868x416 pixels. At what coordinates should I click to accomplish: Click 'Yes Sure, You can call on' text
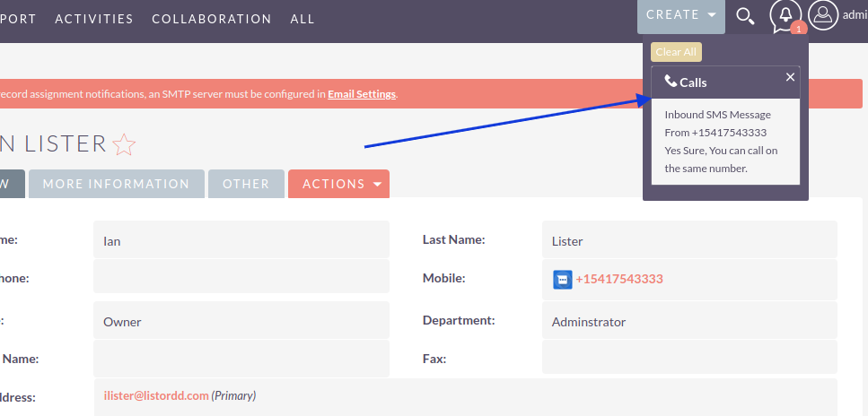(x=722, y=151)
